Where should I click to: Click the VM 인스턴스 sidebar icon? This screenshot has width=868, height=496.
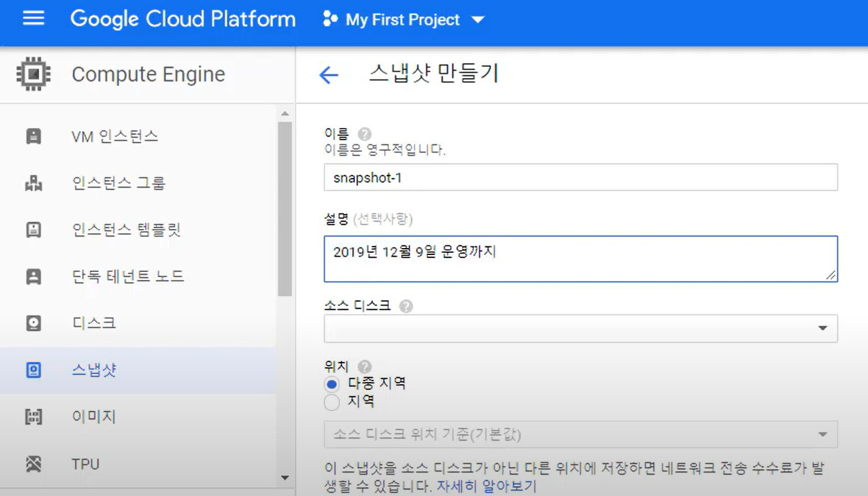(33, 136)
